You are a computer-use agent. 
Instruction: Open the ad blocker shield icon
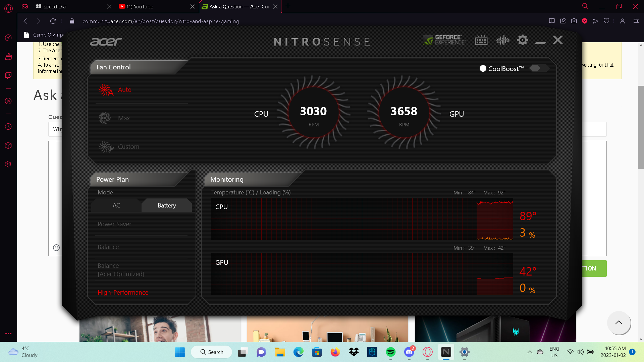click(x=585, y=21)
